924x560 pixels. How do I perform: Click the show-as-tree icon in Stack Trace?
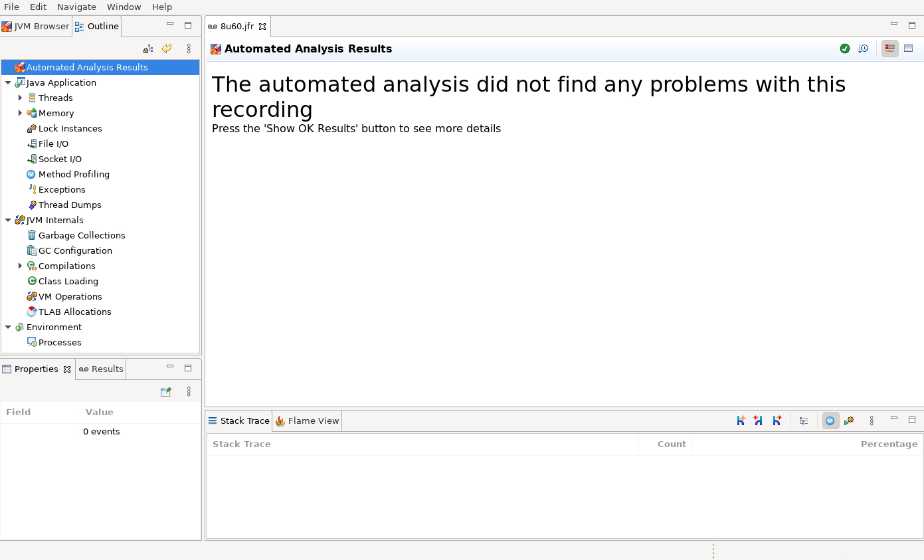(x=804, y=420)
